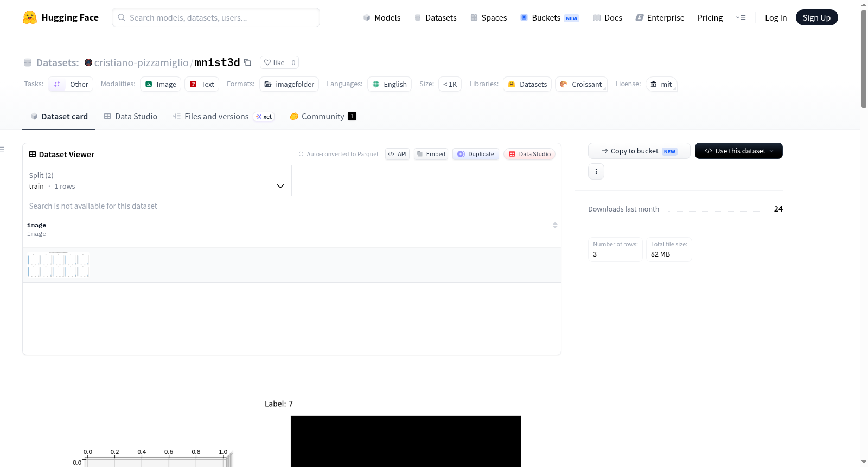
Task: Click the Text modality tag
Action: pyautogui.click(x=202, y=84)
